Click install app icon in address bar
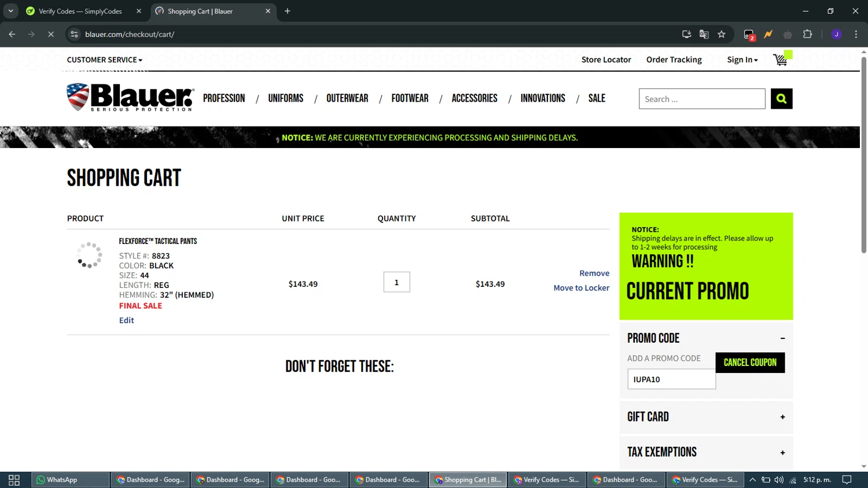This screenshot has height=488, width=868. click(687, 34)
